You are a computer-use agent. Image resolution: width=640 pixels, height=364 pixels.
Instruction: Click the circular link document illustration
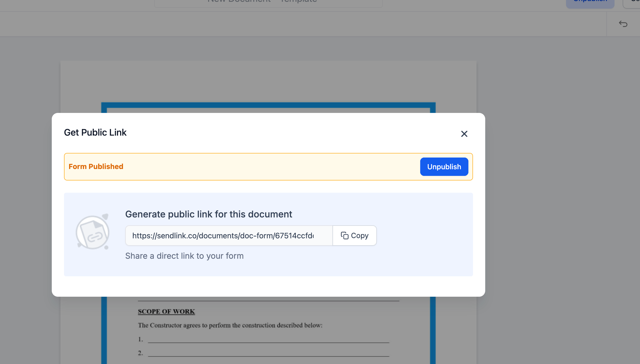(93, 232)
